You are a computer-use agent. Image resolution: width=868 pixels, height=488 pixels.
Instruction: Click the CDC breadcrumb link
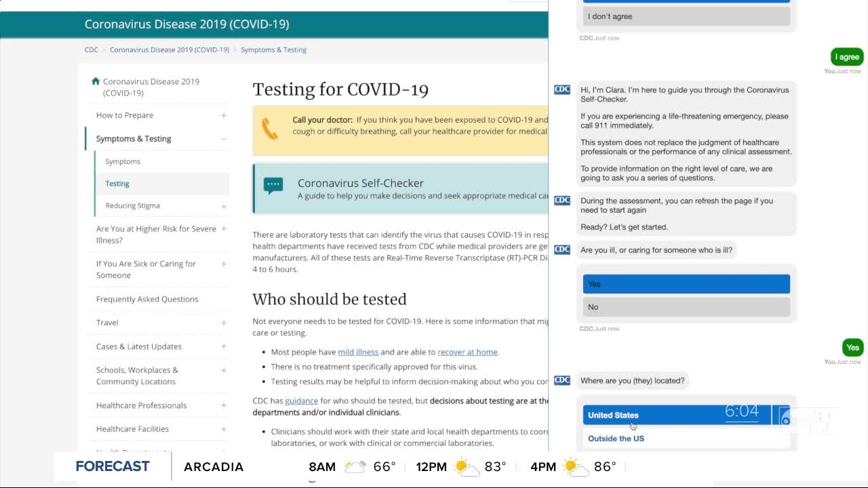tap(91, 49)
